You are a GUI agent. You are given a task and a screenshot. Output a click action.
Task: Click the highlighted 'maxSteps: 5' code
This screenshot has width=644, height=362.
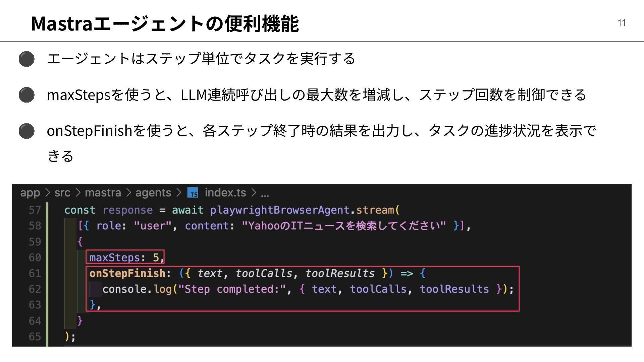click(x=125, y=257)
